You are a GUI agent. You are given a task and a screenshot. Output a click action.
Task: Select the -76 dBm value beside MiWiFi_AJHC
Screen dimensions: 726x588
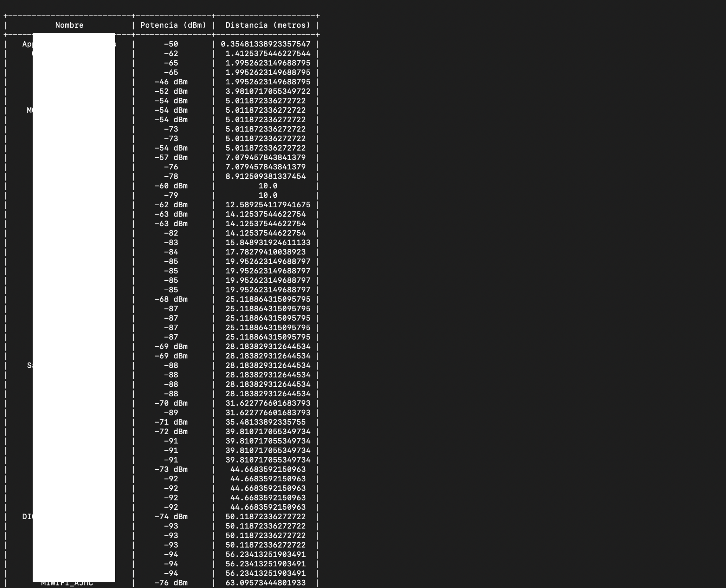[x=171, y=583]
